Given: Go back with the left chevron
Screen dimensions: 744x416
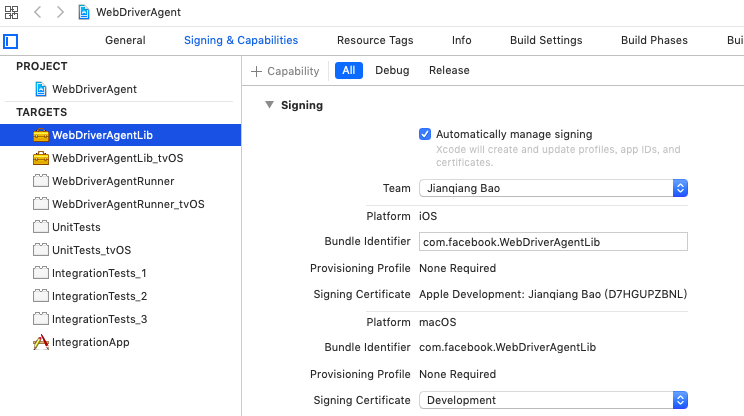Looking at the screenshot, I should coord(37,12).
